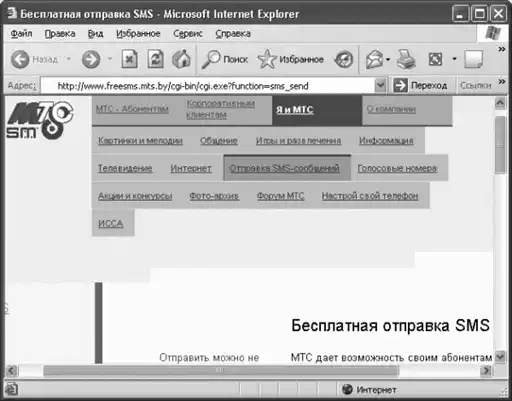The height and width of the screenshot is (401, 512).
Task: Click the vertical scrollbar thumb
Action: tap(500, 145)
